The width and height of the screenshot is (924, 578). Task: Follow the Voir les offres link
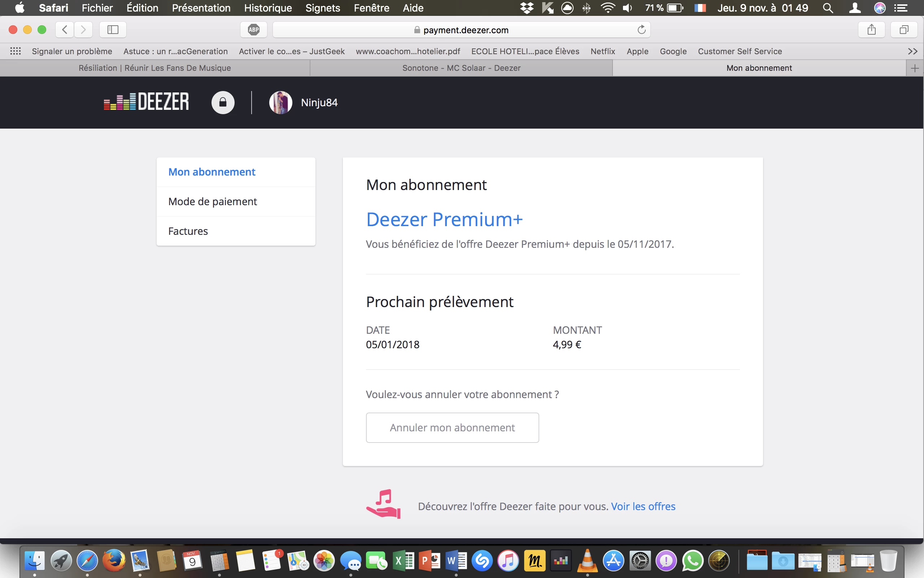643,506
